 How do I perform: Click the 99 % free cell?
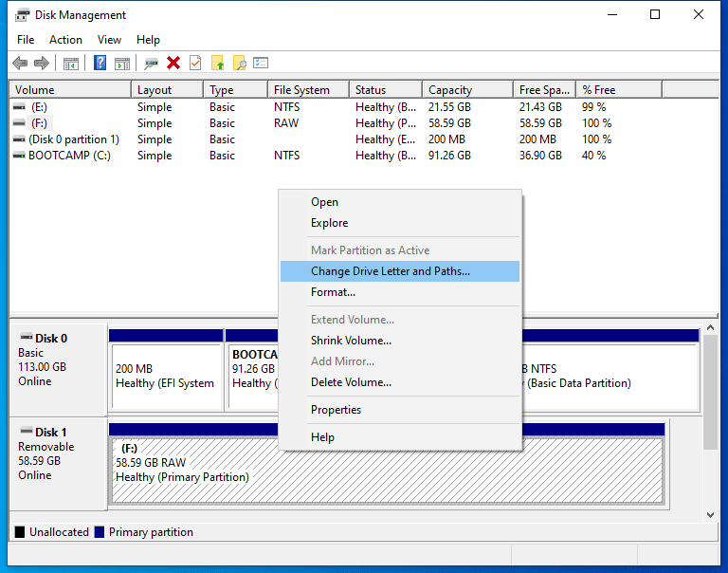pyautogui.click(x=593, y=107)
